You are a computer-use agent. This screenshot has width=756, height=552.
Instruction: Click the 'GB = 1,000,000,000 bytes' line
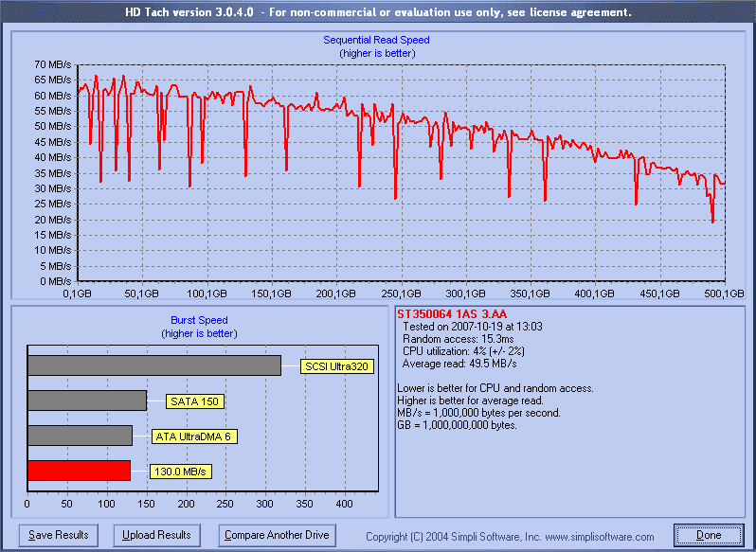point(457,425)
